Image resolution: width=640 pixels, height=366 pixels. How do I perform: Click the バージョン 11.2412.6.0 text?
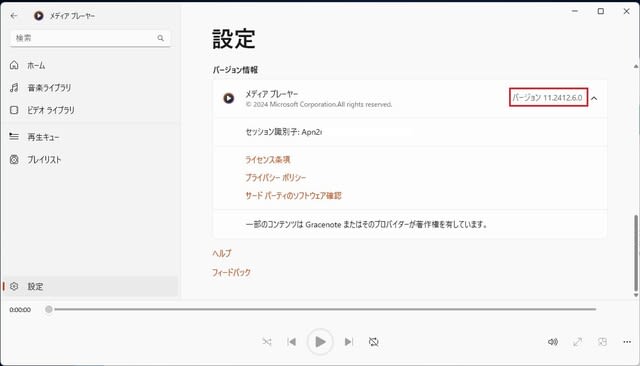click(547, 98)
